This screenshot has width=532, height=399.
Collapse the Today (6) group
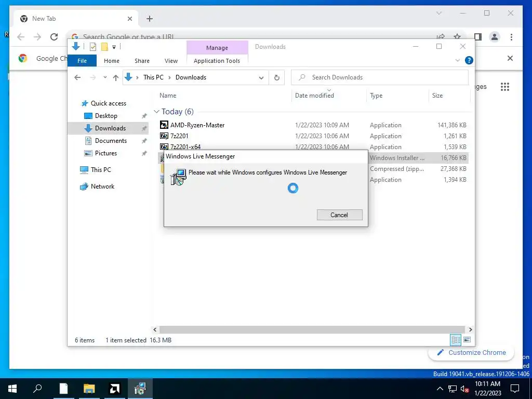(156, 112)
